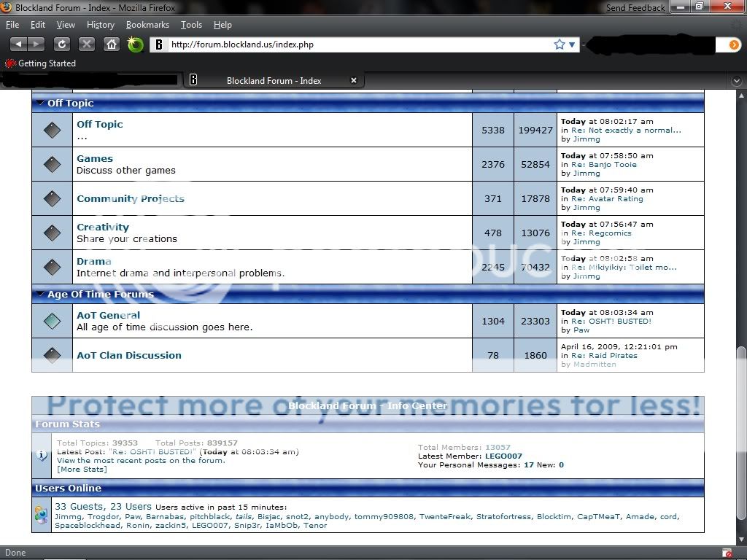The image size is (747, 560).
Task: Open the View menu
Action: tap(66, 25)
